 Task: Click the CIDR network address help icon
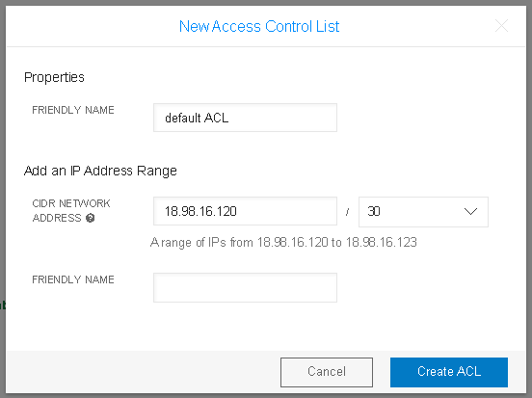[90, 218]
